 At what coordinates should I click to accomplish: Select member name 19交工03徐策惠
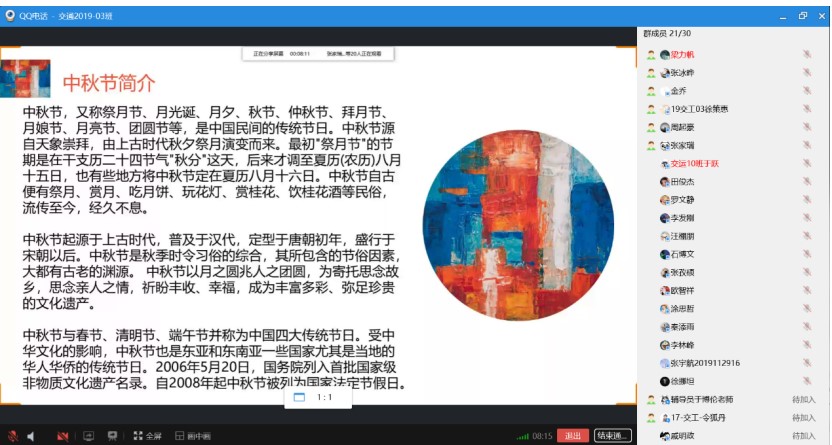(699, 109)
